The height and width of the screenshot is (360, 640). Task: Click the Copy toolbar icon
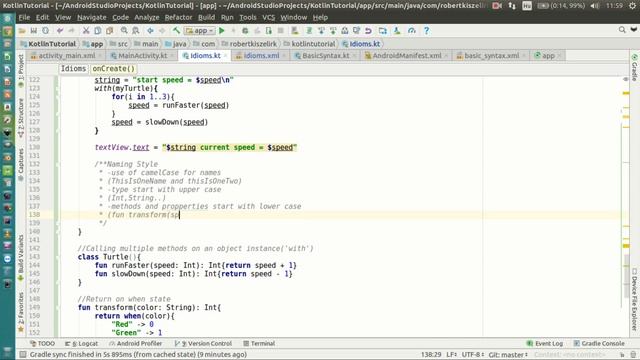click(98, 31)
